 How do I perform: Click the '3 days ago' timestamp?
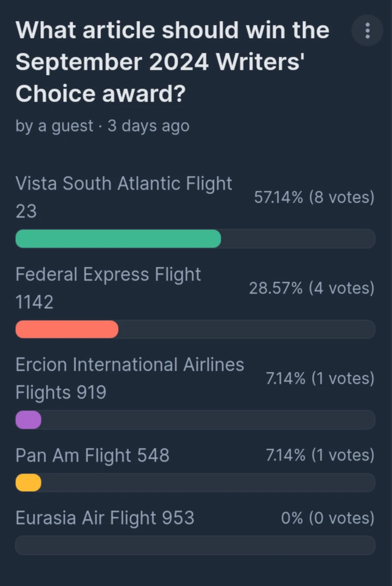click(x=149, y=126)
